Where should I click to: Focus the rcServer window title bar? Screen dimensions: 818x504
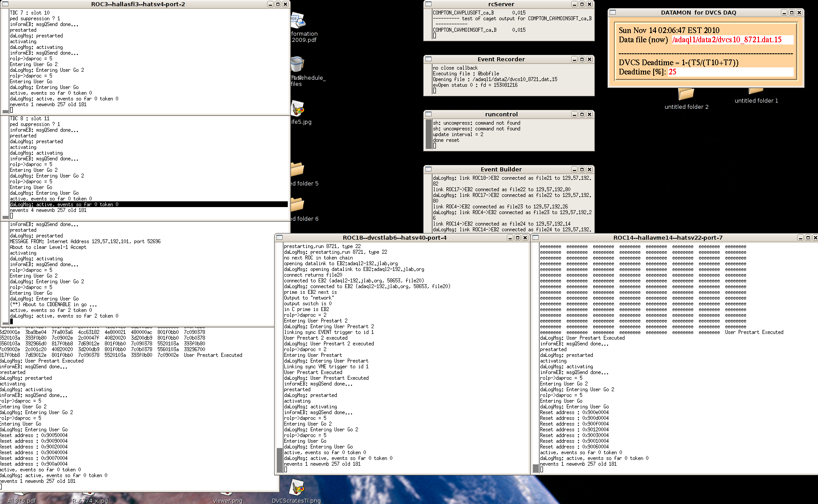[501, 4]
